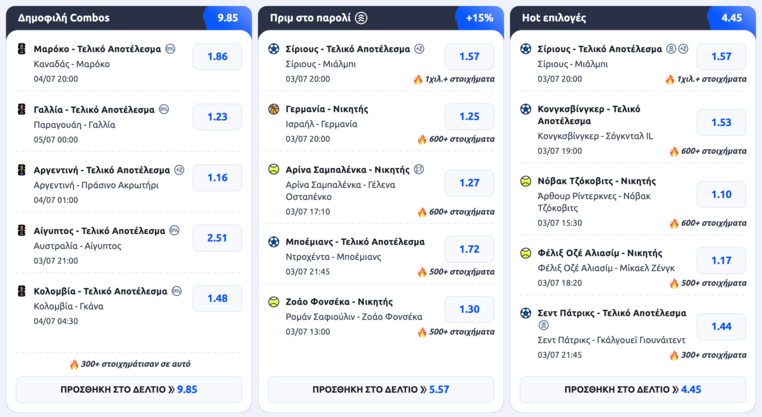Select odds 2.51 for Αίγυπτος
This screenshot has width=762, height=417.
coord(217,238)
